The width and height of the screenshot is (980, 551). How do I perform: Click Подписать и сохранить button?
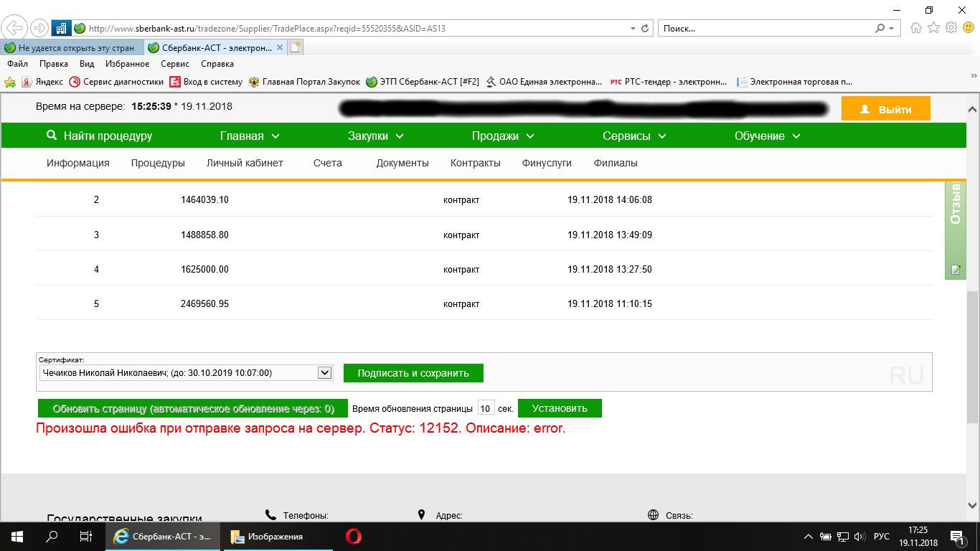[x=413, y=373]
